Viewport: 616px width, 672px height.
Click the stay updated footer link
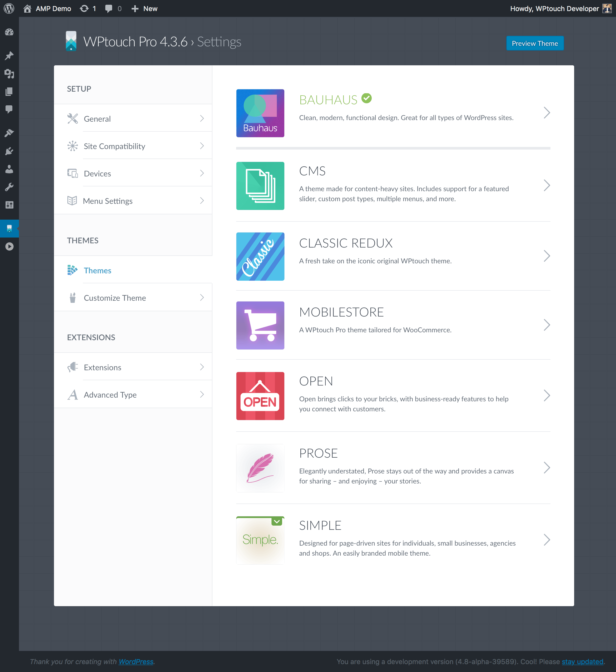point(582,661)
